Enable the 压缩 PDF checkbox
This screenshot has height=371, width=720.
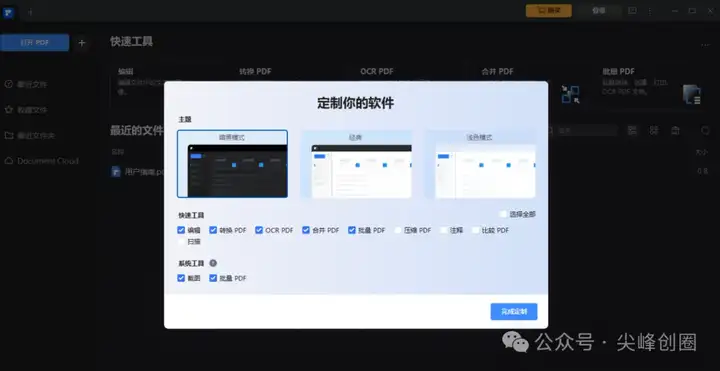[398, 230]
